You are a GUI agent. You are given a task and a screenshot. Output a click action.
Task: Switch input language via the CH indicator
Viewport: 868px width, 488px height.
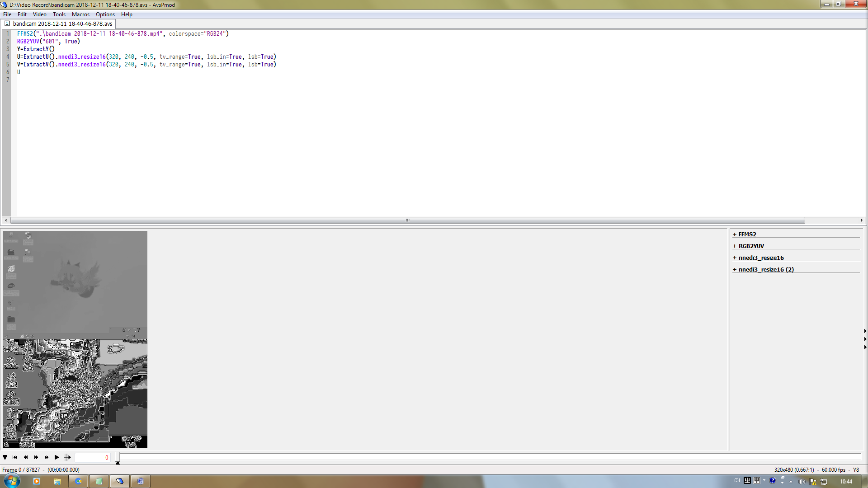pyautogui.click(x=737, y=481)
